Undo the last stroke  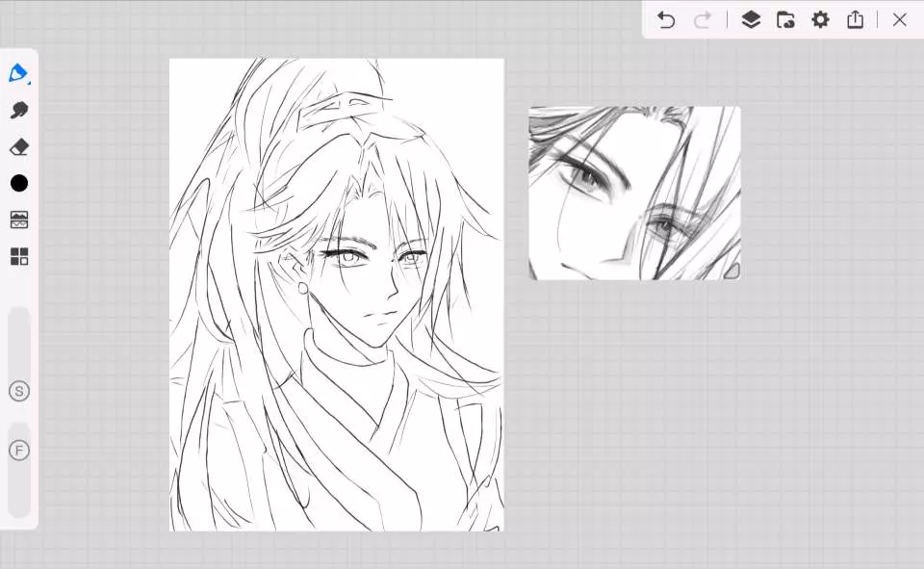click(x=666, y=20)
